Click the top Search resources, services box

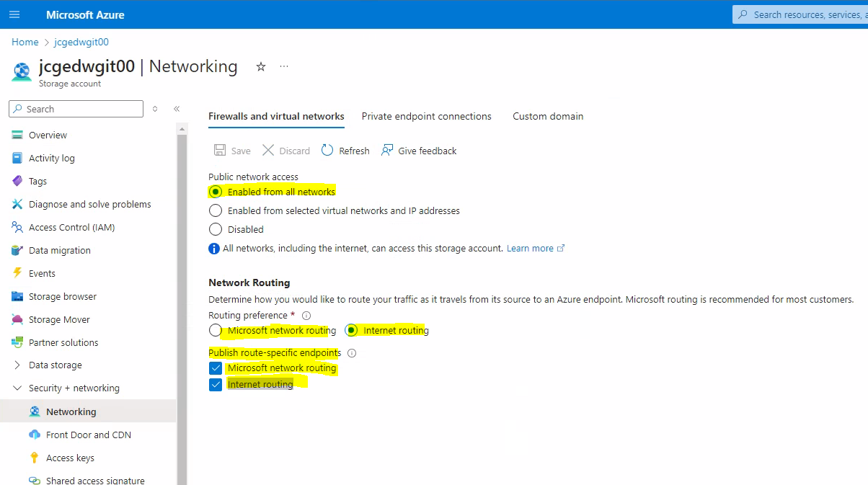[800, 14]
